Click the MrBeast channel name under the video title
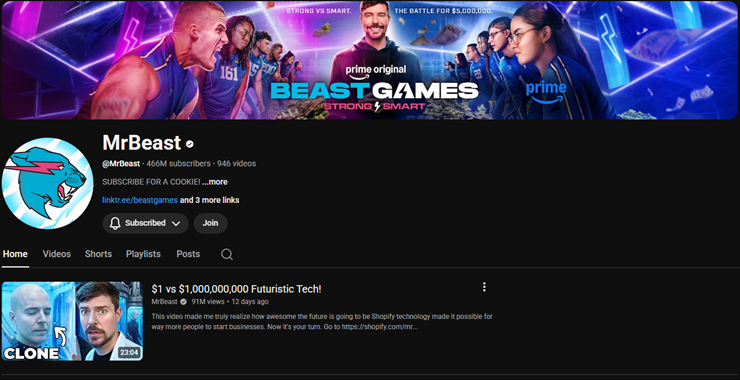Screen dimensions: 740x381 (164, 302)
